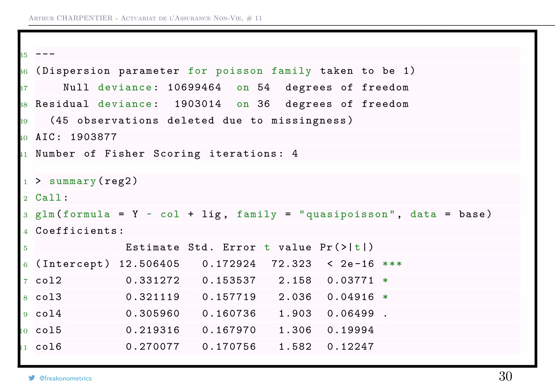This screenshot has width=555, height=392.
Task: Click the '---' separator line in code
Action: pos(45,54)
